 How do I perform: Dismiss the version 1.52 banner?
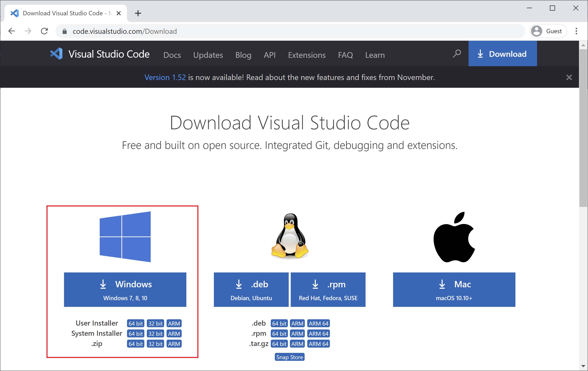pos(569,78)
